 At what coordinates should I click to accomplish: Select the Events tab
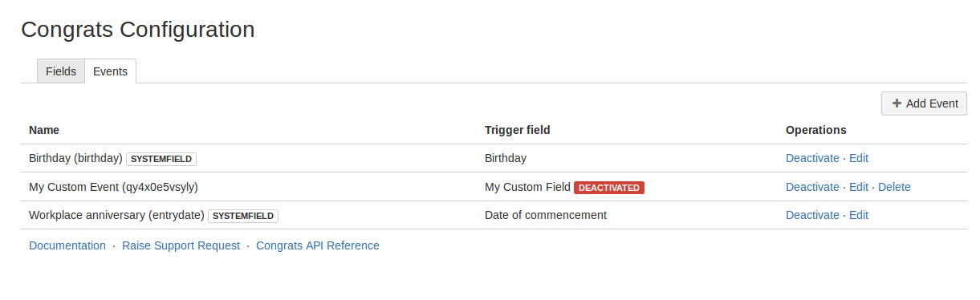[111, 71]
